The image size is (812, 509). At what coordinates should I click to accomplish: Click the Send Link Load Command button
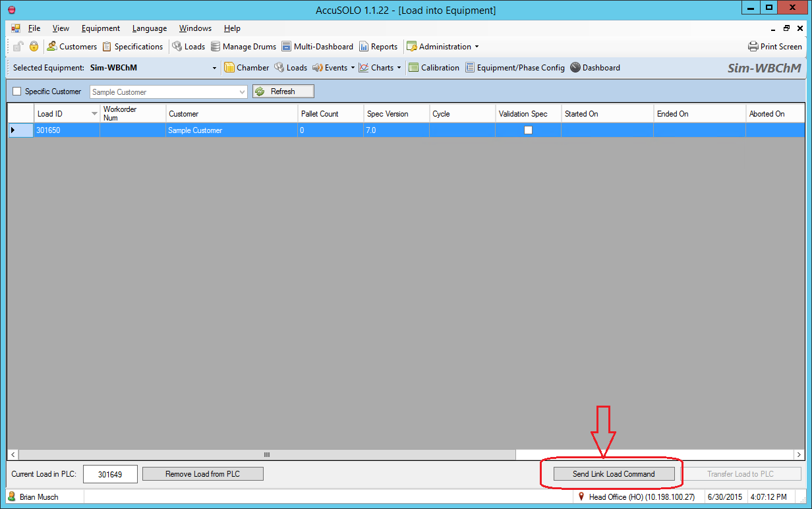pyautogui.click(x=614, y=474)
